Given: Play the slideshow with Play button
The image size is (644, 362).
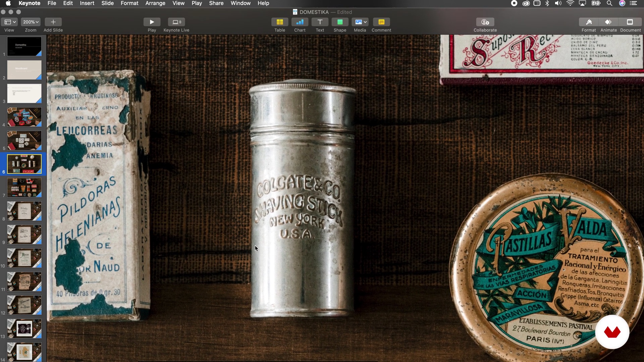Looking at the screenshot, I should [x=152, y=22].
